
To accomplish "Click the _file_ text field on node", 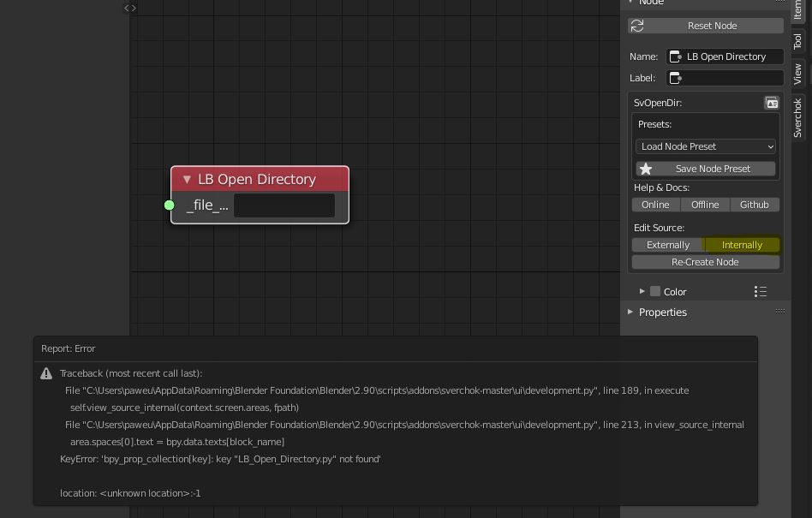I will [x=284, y=205].
